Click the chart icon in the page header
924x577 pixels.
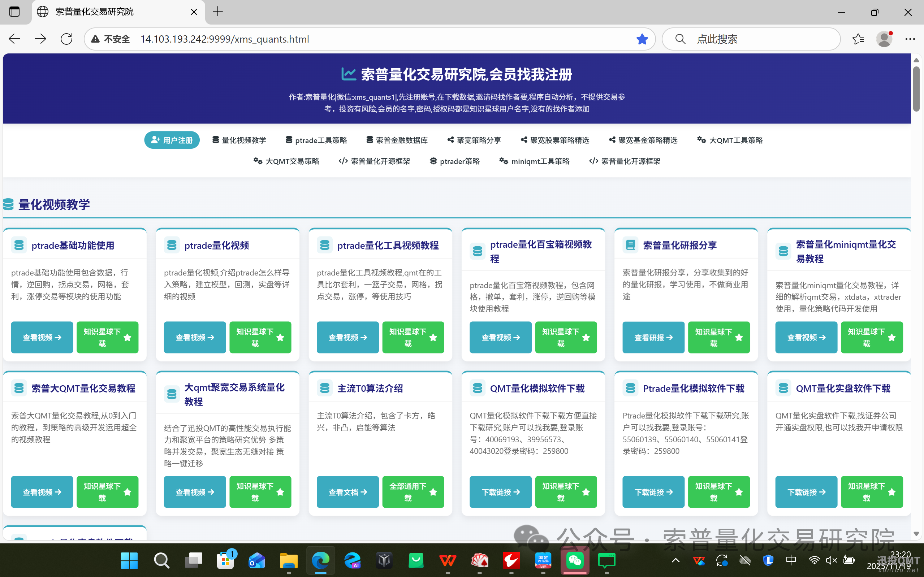click(x=349, y=74)
